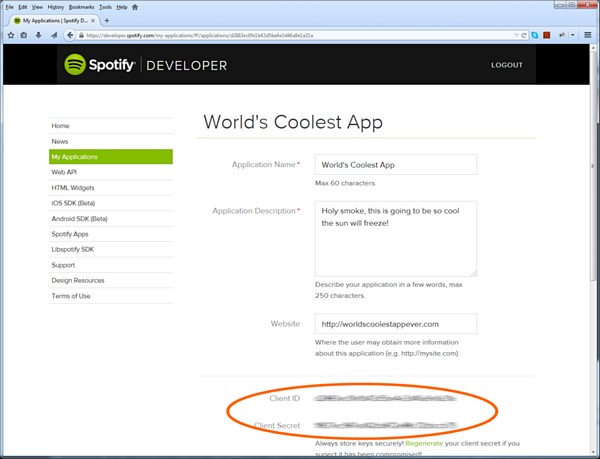Click the Website input field
Image resolution: width=600 pixels, height=459 pixels.
tap(396, 324)
